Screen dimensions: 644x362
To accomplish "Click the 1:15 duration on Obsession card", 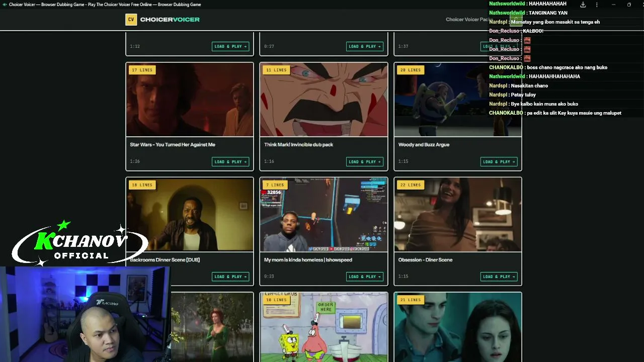I will 404,277.
